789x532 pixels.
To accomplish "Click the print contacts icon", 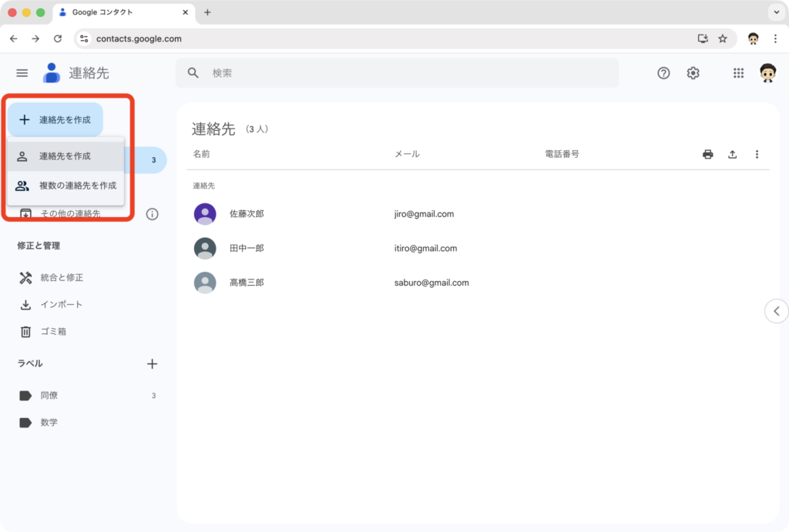I will tap(707, 154).
